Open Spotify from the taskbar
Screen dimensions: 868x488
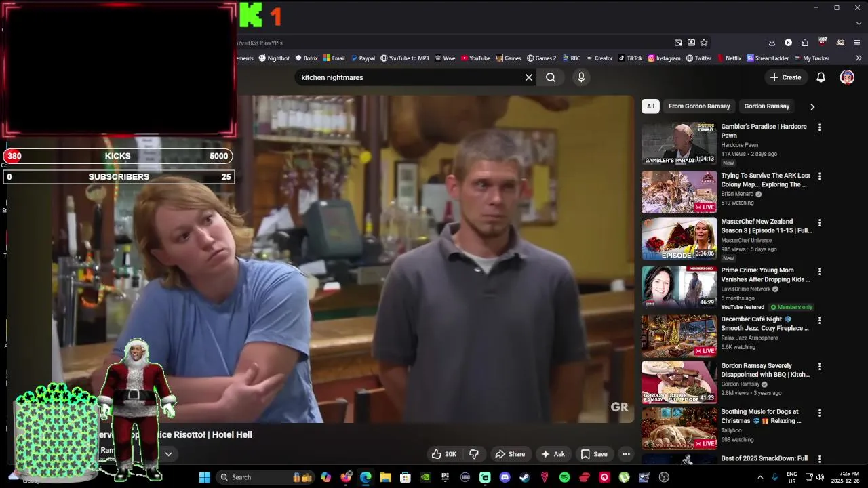click(x=564, y=477)
